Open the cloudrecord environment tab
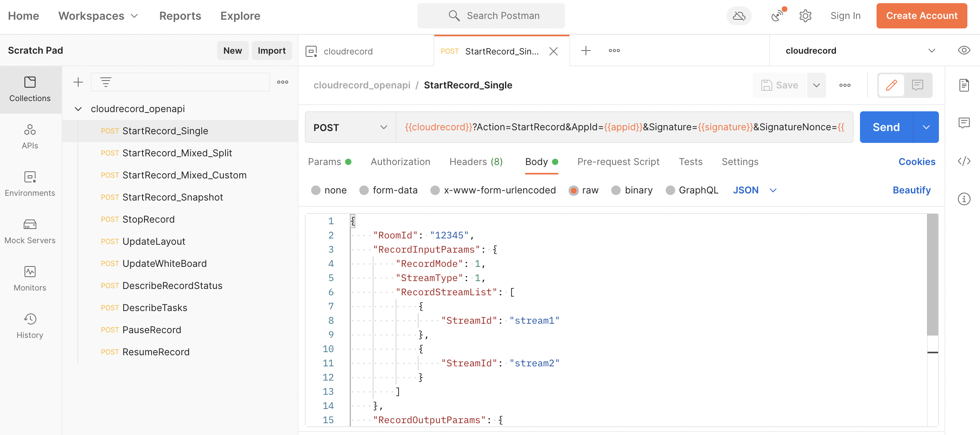 366,51
